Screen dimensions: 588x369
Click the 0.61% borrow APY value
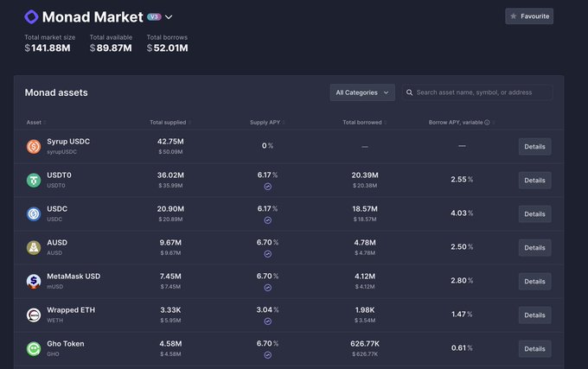(x=462, y=348)
